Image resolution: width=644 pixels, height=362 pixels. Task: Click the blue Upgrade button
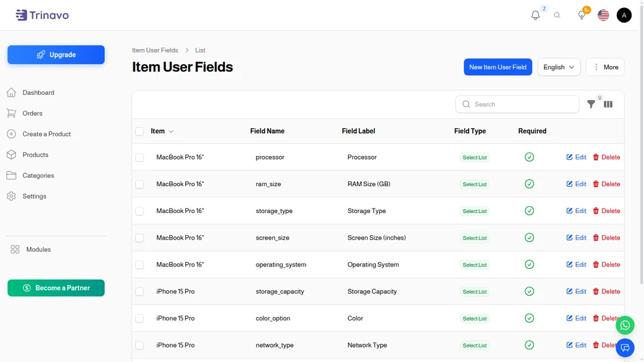point(56,55)
